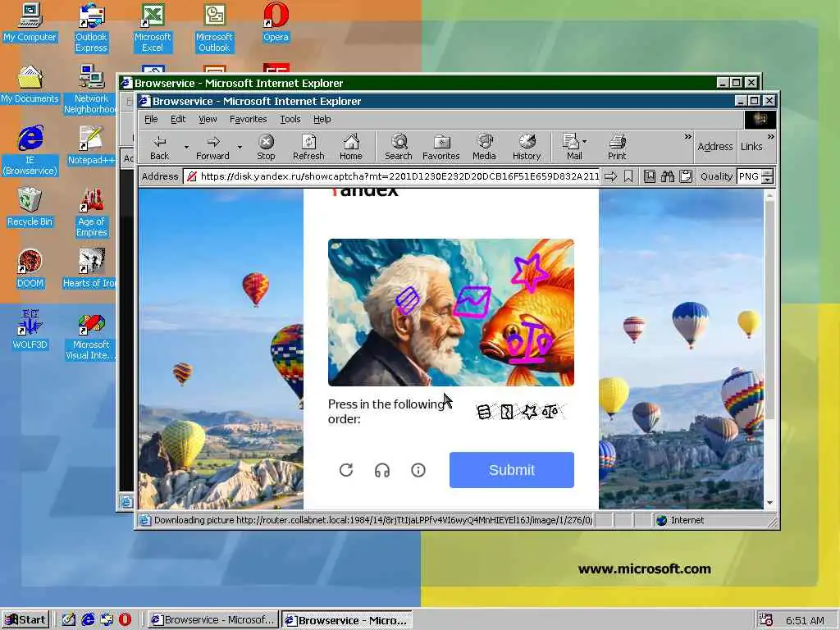Reload the captcha with the refresh icon

346,470
